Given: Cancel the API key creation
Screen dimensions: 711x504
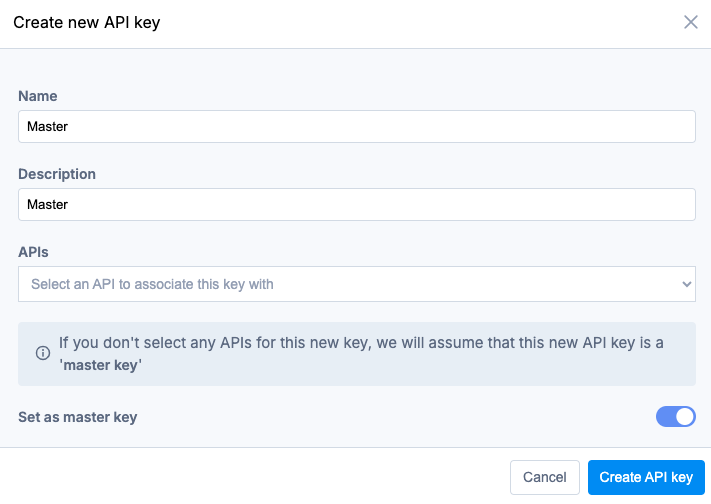Looking at the screenshot, I should click(x=545, y=477).
